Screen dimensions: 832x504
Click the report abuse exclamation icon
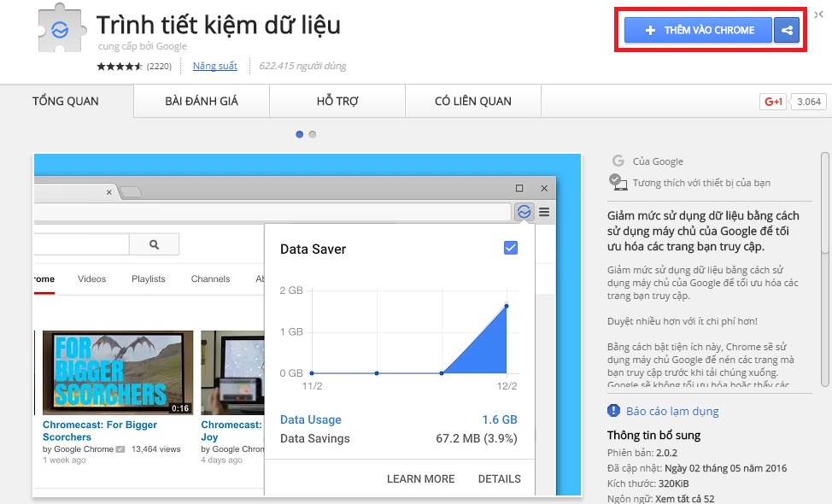(613, 411)
